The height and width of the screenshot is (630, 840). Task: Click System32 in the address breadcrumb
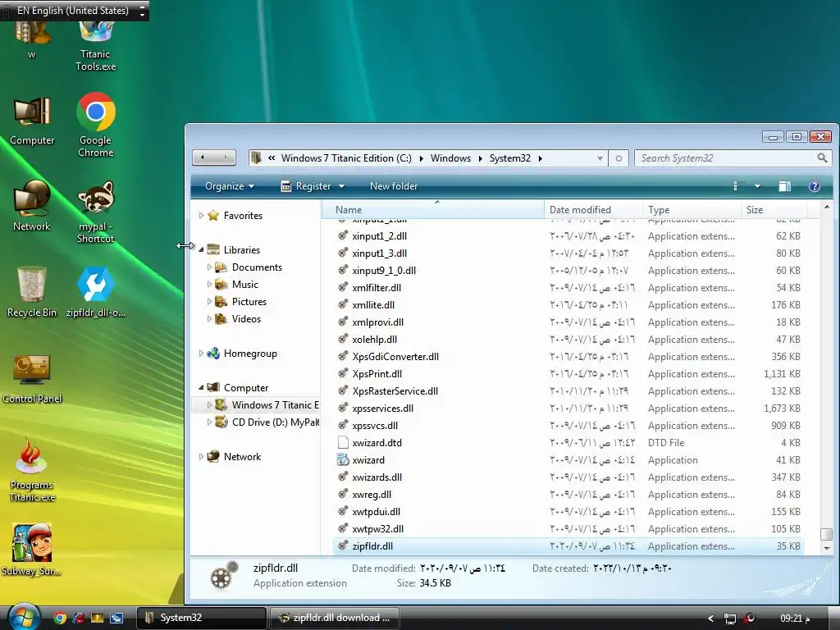[x=510, y=158]
